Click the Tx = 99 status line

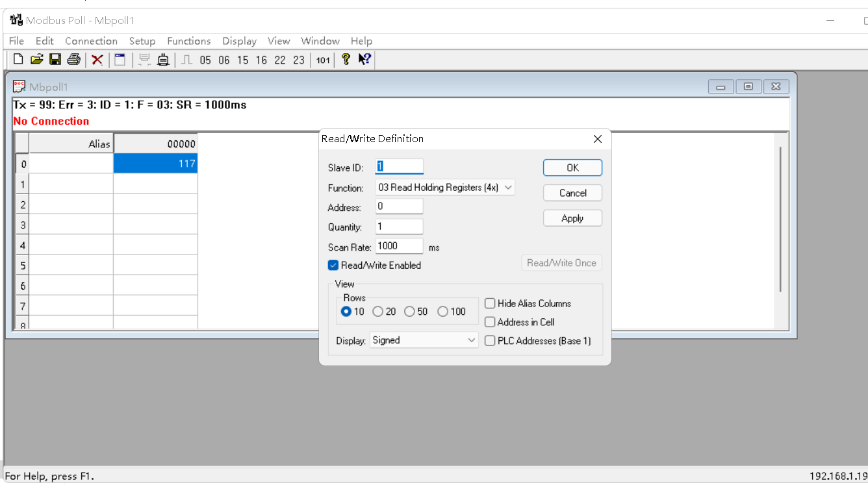pyautogui.click(x=130, y=105)
